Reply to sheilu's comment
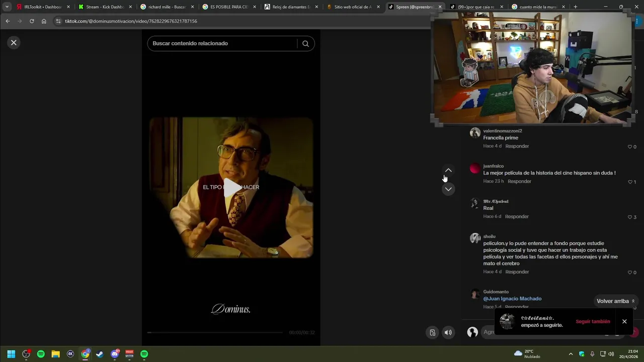644x362 pixels. [517, 272]
